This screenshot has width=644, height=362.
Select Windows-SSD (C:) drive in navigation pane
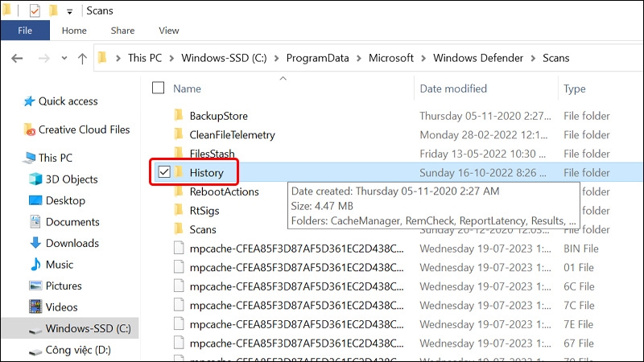[x=88, y=328]
